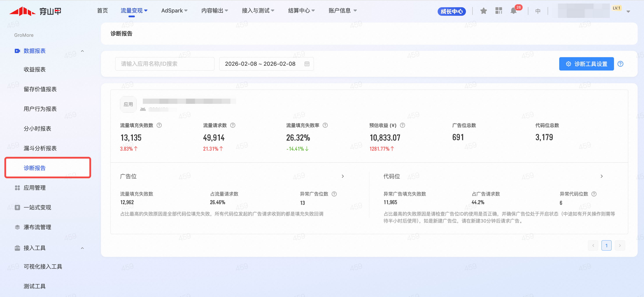644x297 pixels.
Task: Expand the 广告位 details arrow
Action: [x=343, y=176]
